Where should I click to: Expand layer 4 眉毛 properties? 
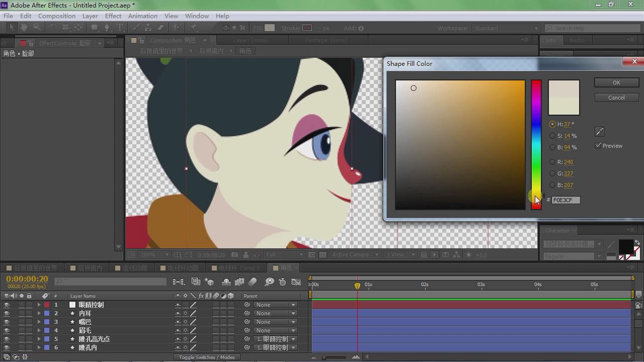(x=39, y=330)
